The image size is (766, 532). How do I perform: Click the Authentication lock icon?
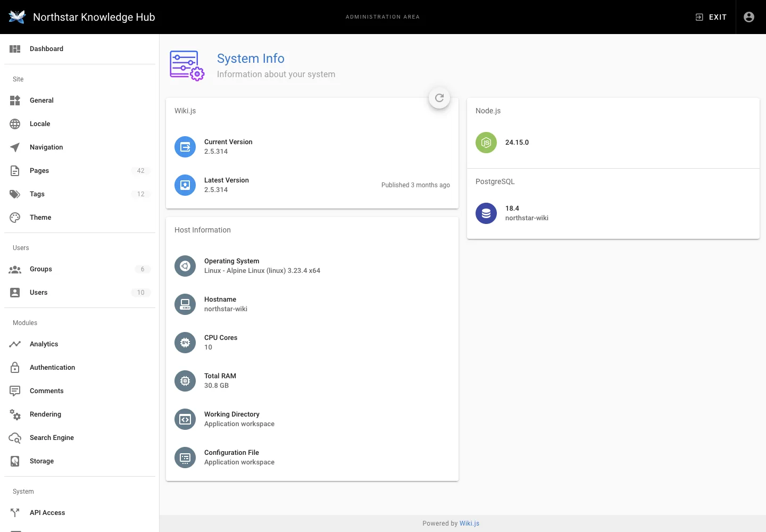15,368
